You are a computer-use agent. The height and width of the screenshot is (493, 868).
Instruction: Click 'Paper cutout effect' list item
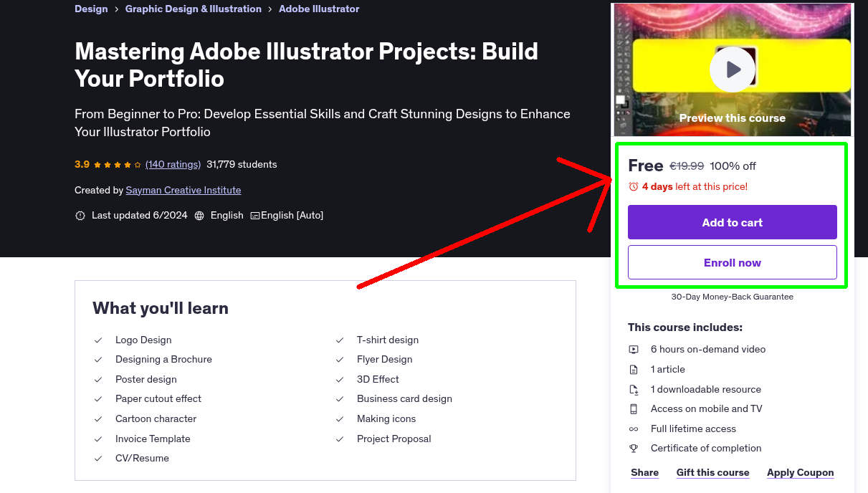point(158,399)
